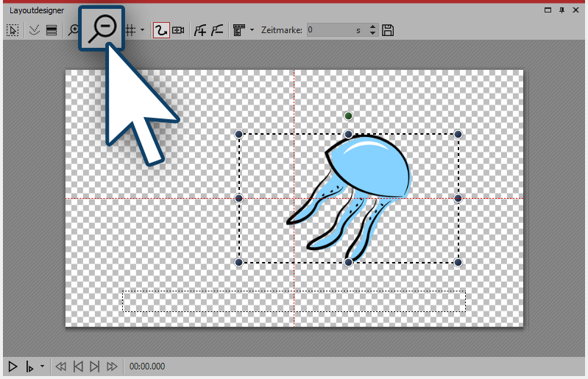Open the grid options dropdown arrow
This screenshot has height=379, width=588.
(x=142, y=30)
